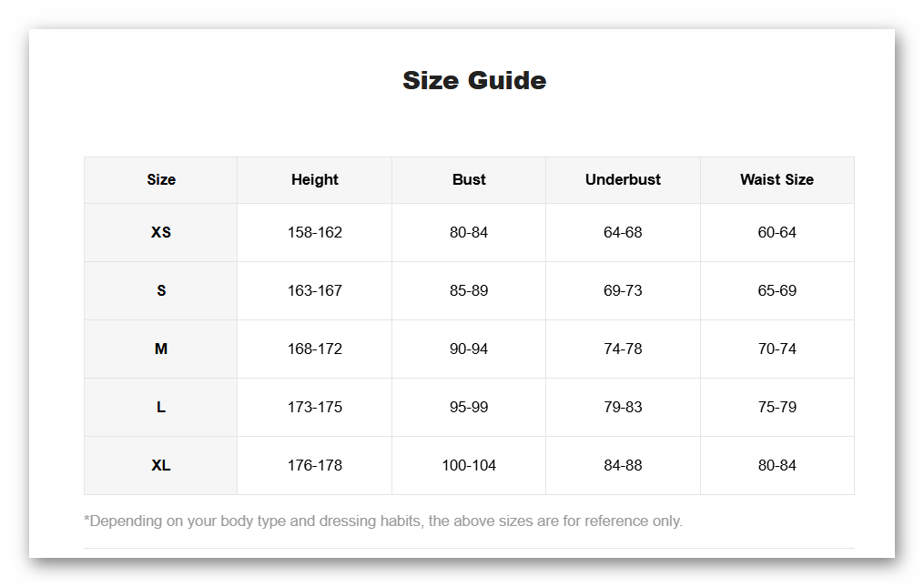Click the Waist Size column header
The image size is (924, 587).
(x=777, y=179)
